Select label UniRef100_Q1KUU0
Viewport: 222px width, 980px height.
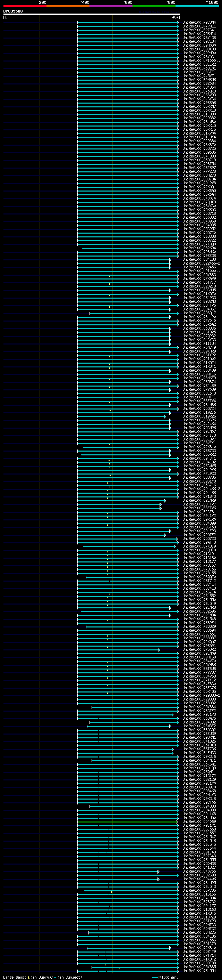coord(199,114)
